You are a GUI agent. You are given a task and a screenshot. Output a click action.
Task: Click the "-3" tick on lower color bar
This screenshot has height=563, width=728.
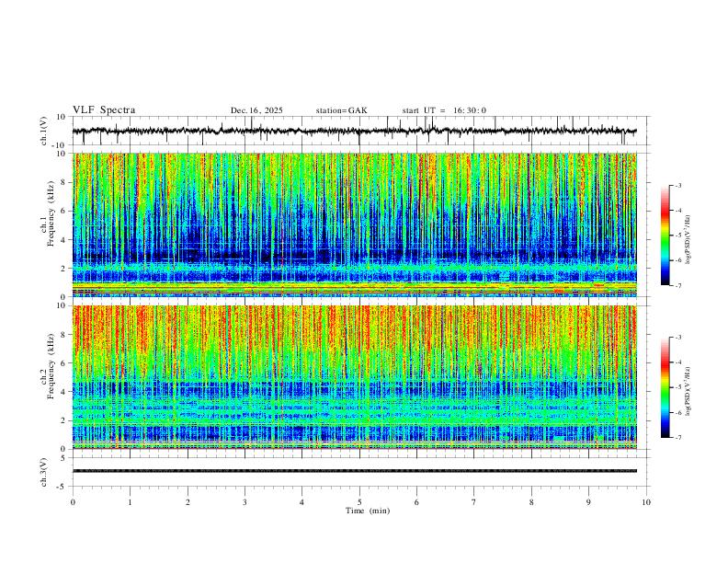click(x=678, y=338)
